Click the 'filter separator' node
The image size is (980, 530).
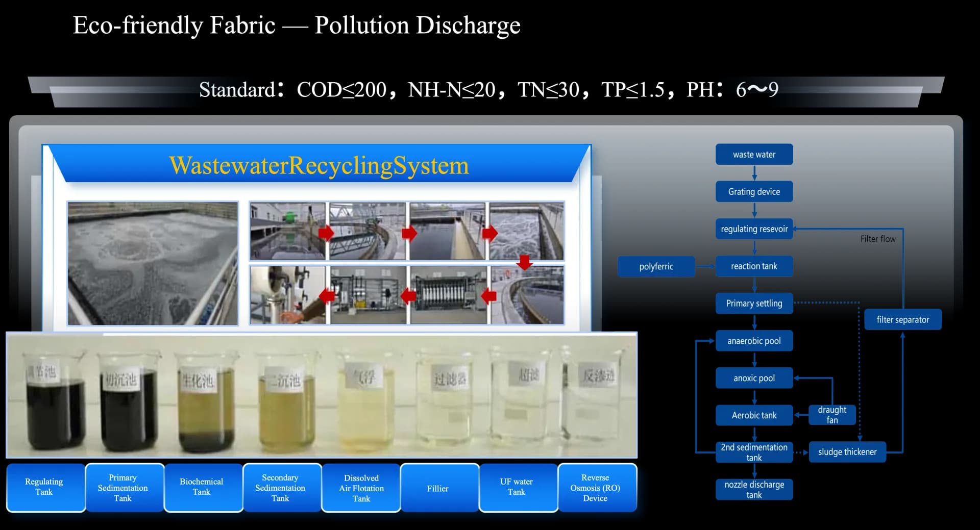point(903,319)
